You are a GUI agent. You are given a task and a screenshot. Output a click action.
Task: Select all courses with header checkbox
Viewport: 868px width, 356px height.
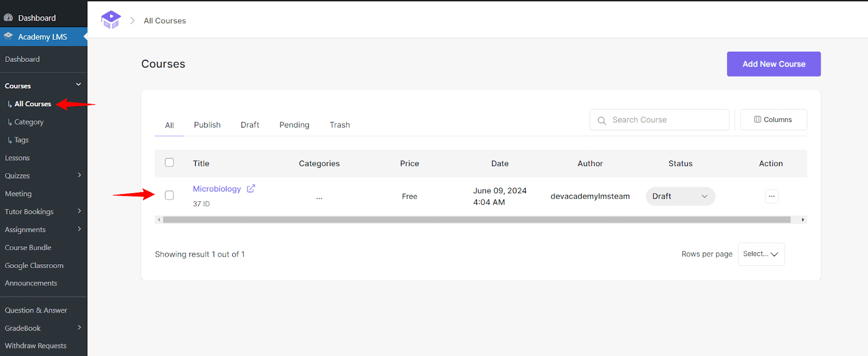click(x=169, y=163)
